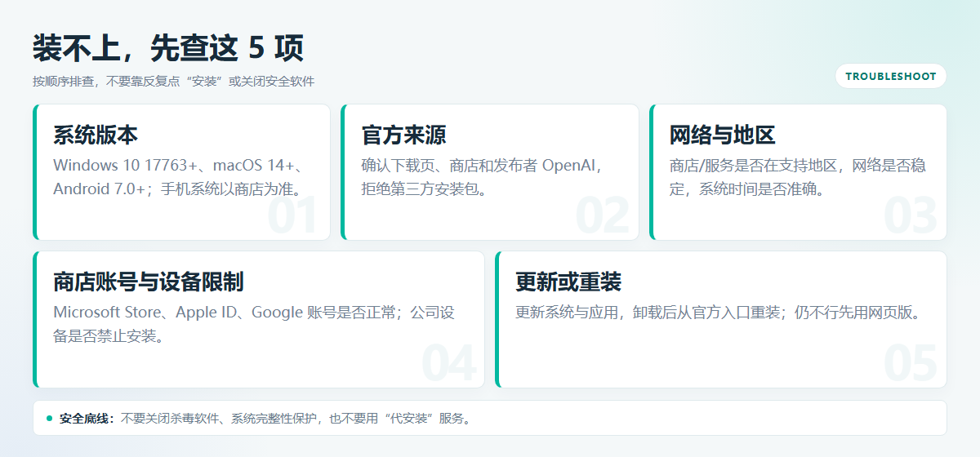Viewport: 980px width, 457px height.
Task: Open the 更新或重装 card heading
Action: [x=568, y=282]
